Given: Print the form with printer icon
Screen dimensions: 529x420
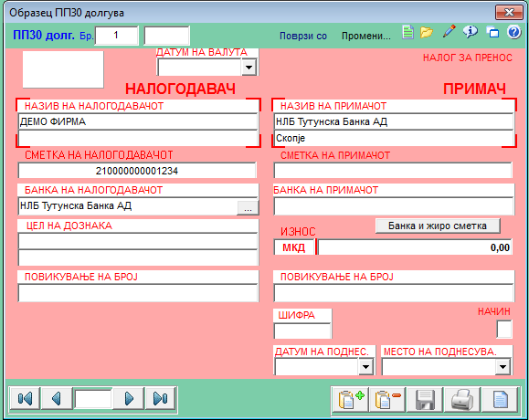Looking at the screenshot, I should tap(462, 400).
